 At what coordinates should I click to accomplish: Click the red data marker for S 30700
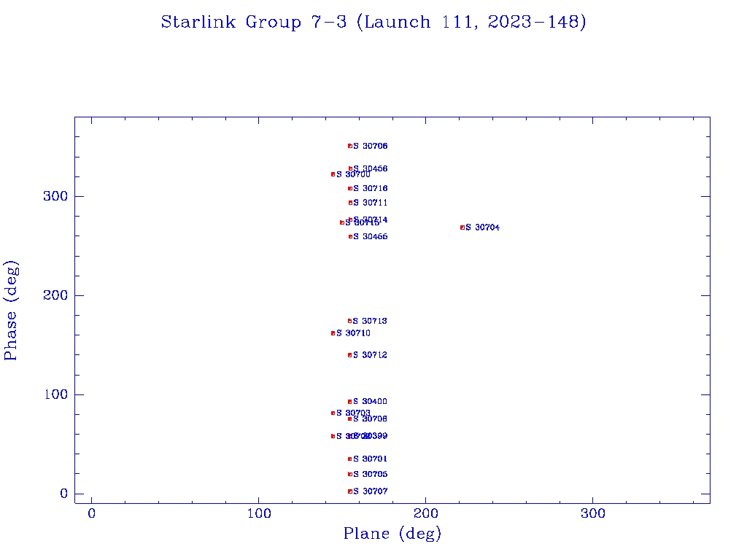click(333, 175)
